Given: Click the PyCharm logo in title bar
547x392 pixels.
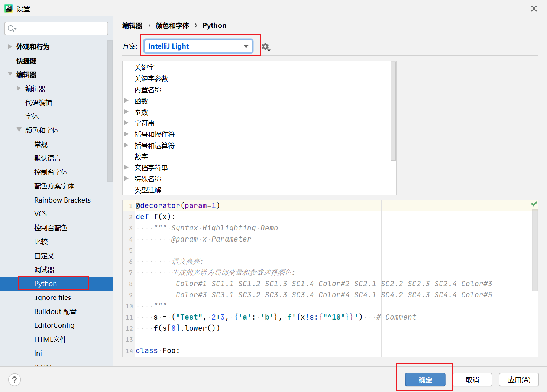Looking at the screenshot, I should pos(8,8).
